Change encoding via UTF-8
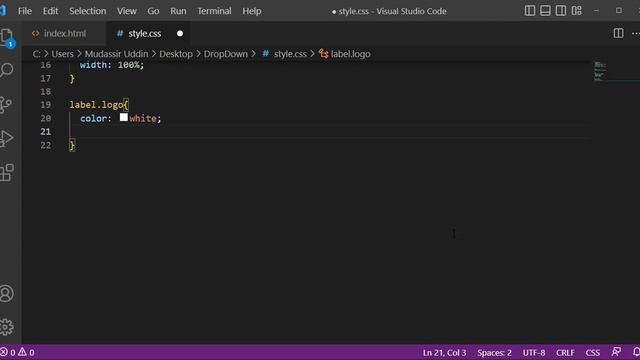 (x=534, y=352)
